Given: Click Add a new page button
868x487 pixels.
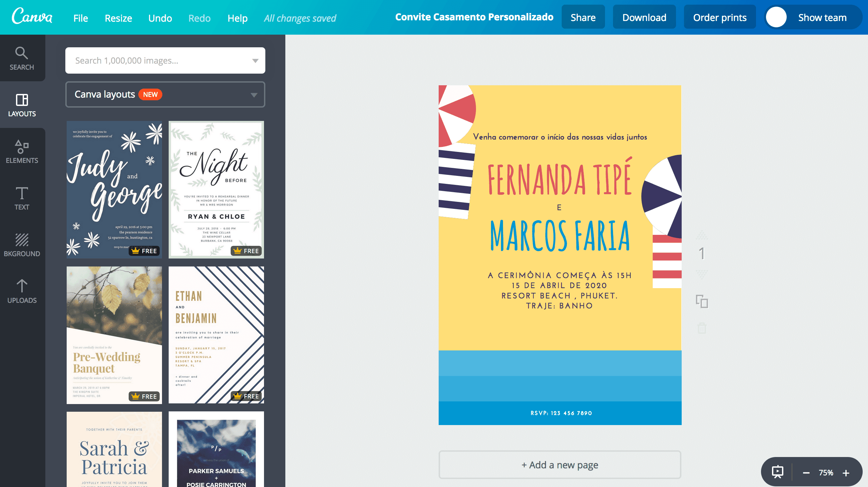Looking at the screenshot, I should pos(560,465).
